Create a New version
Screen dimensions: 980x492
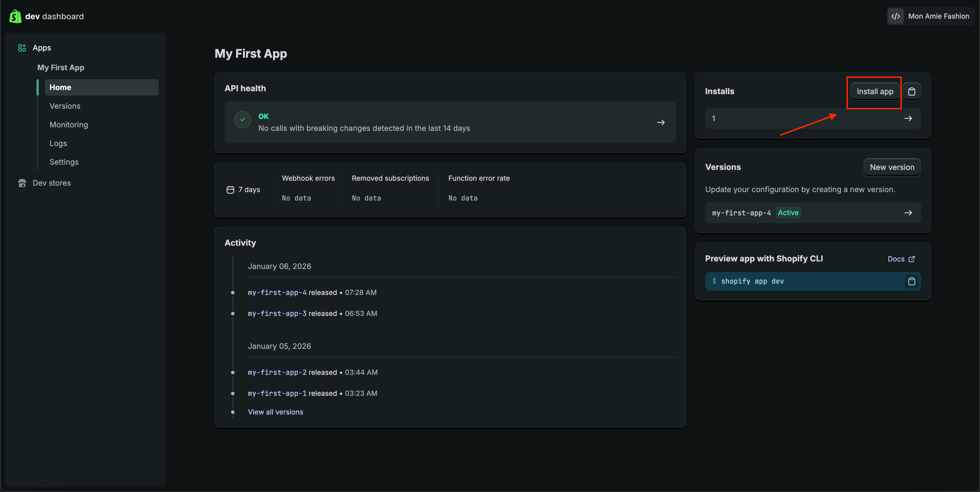(892, 167)
